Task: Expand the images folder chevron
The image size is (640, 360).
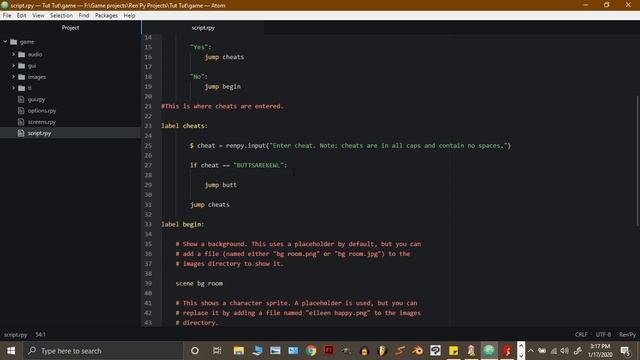Action: click(x=13, y=77)
